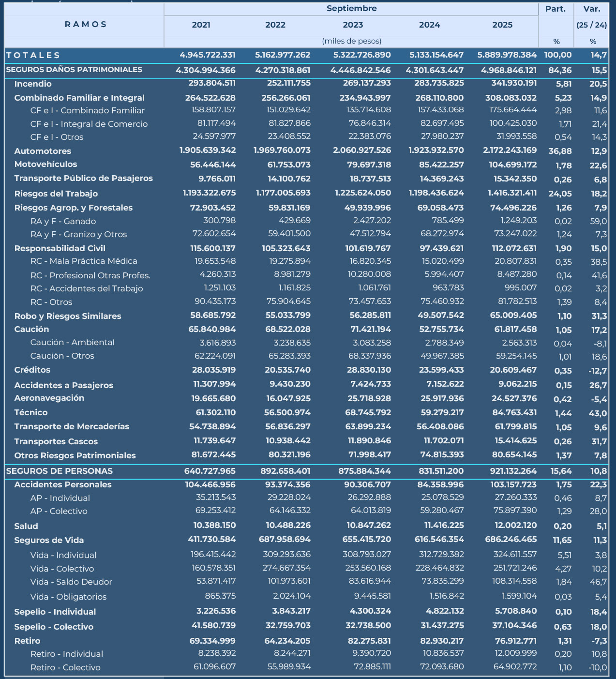Click the 2025 year column header
This screenshot has width=616, height=679.
coord(502,25)
